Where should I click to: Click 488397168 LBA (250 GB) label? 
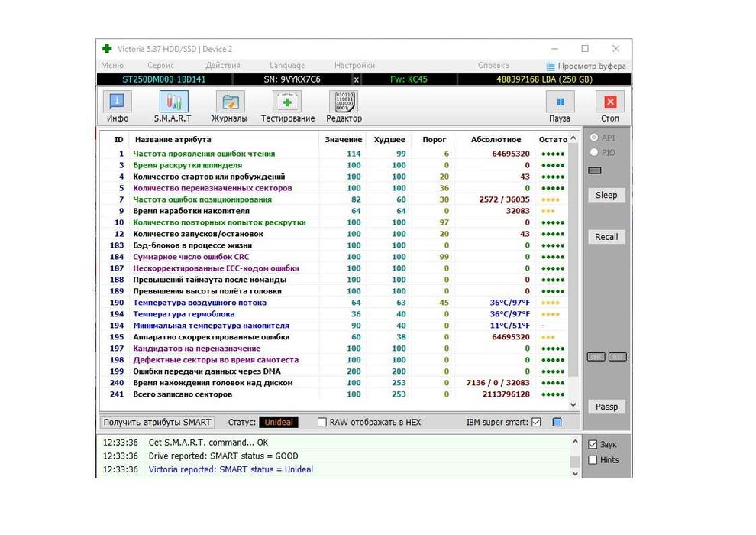[x=544, y=79]
